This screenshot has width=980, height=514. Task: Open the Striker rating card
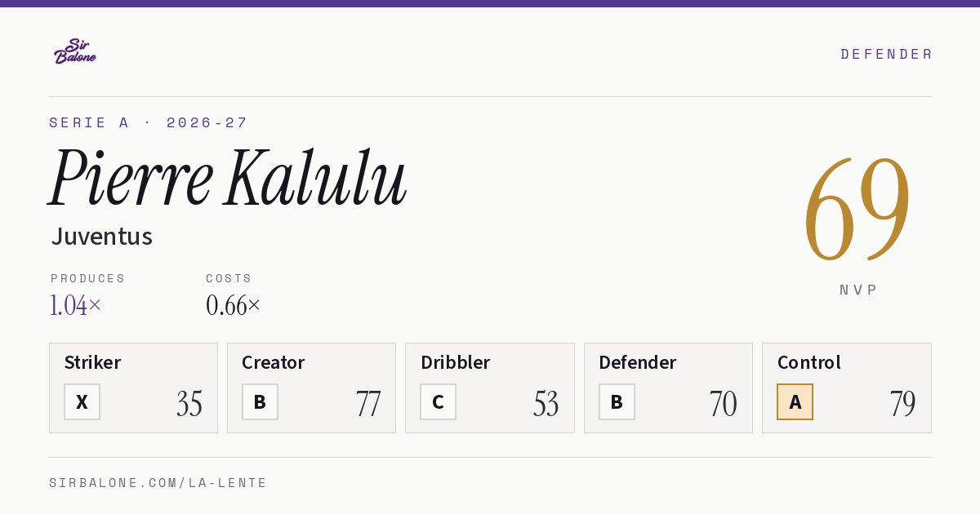[133, 388]
